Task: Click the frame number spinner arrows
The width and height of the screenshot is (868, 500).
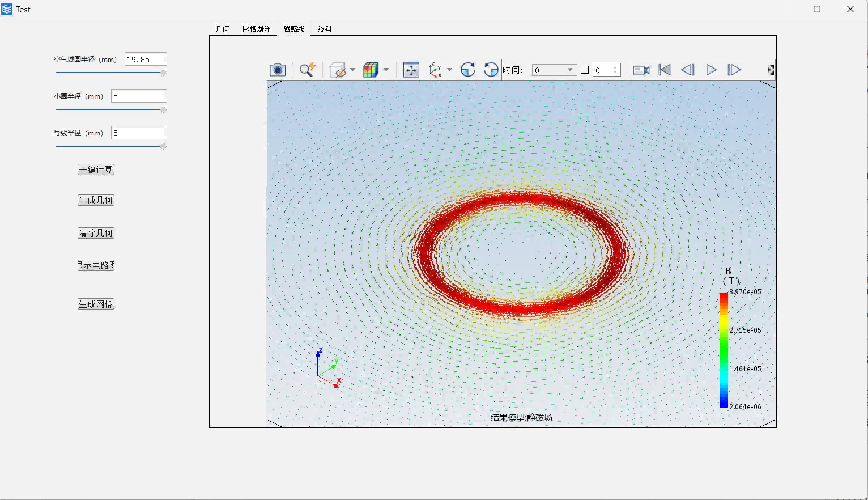Action: (616, 70)
